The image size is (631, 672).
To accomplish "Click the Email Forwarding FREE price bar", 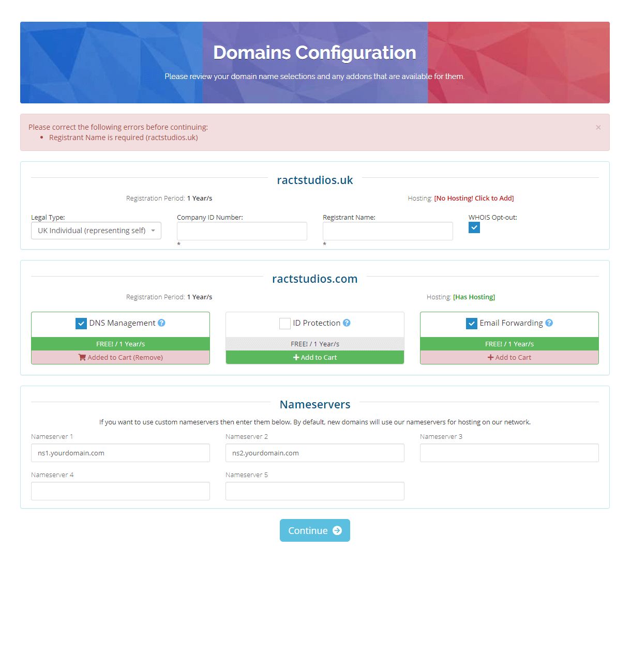I will click(509, 344).
